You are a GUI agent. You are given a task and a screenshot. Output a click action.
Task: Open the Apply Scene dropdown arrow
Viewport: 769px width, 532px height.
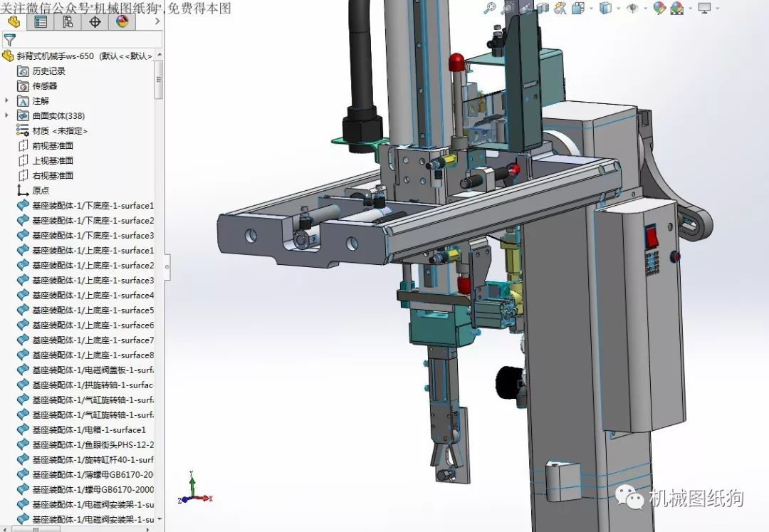(x=691, y=9)
